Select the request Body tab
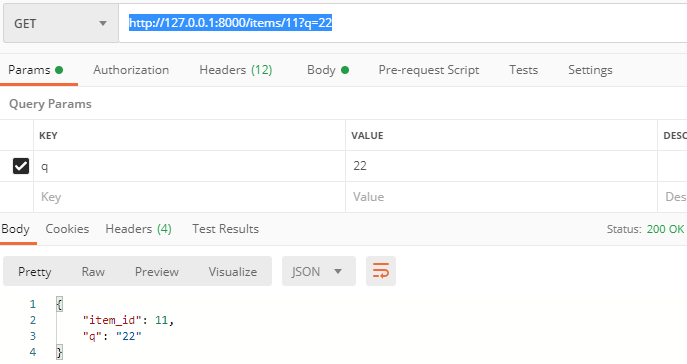 pyautogui.click(x=328, y=70)
